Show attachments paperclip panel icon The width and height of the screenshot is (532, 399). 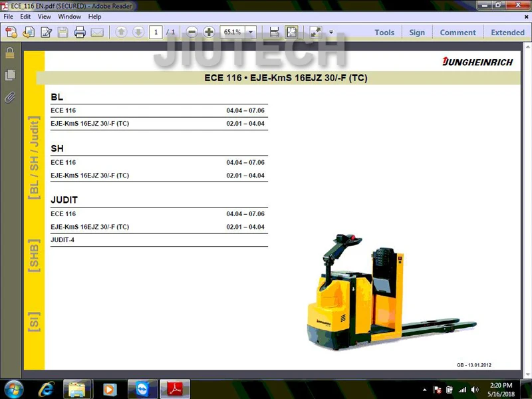click(x=10, y=97)
